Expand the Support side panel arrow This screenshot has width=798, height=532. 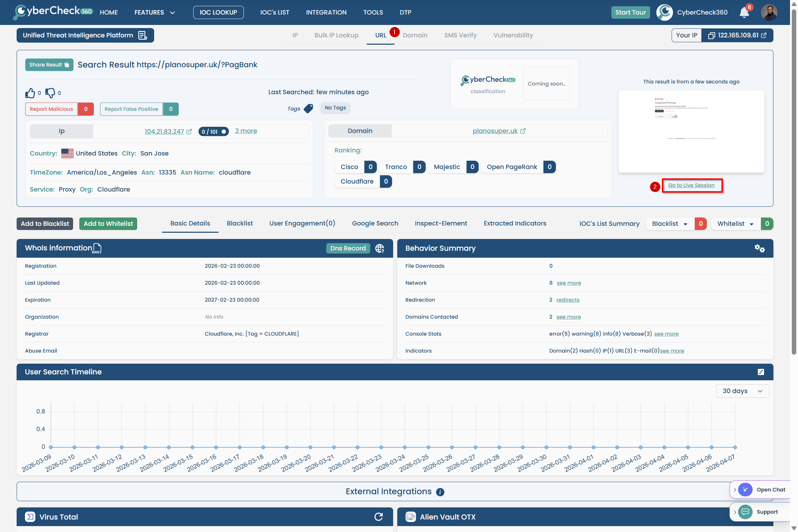click(735, 512)
